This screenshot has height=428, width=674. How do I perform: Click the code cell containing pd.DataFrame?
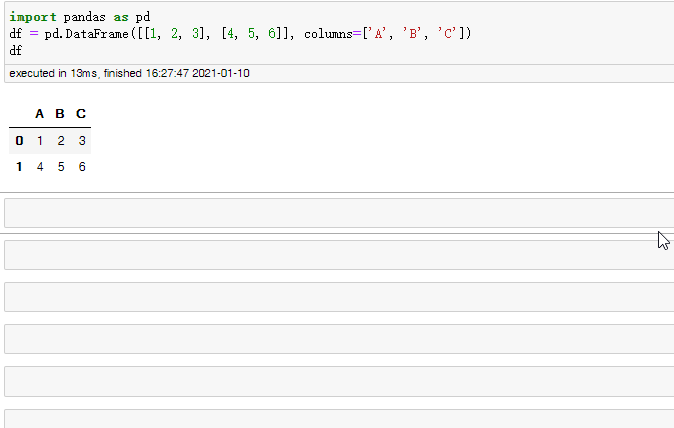[340, 34]
